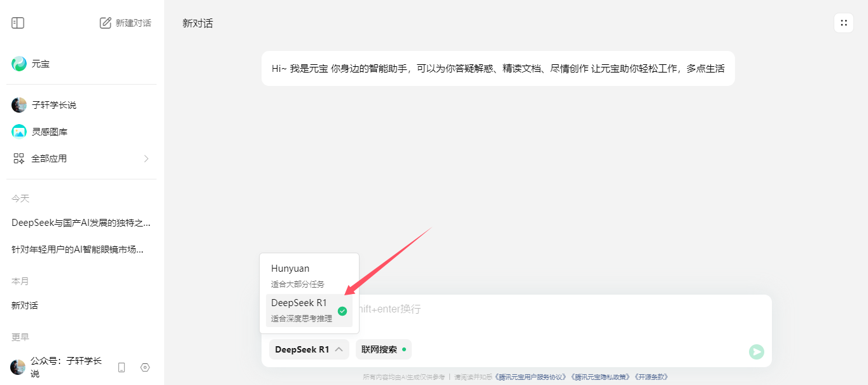The image size is (868, 385).
Task: Open the 元宝 logo entry
Action: click(x=19, y=64)
